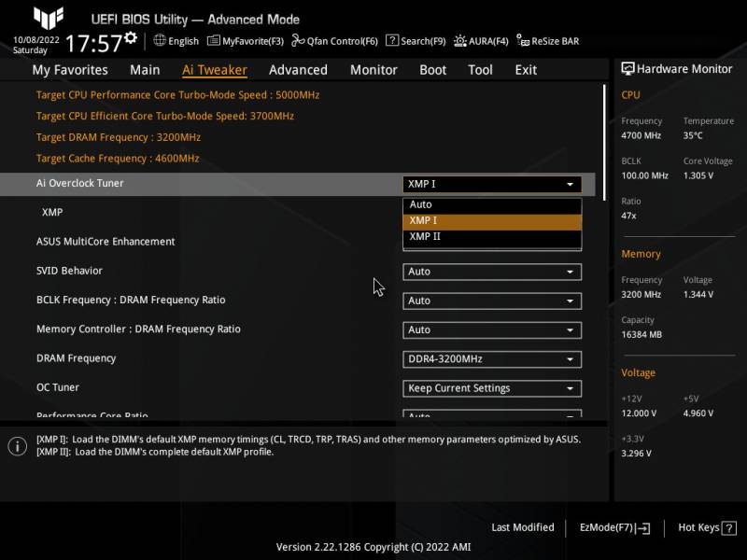Screen dimensions: 747x560
Task: Toggle ReSize BAR icon
Action: 523,41
